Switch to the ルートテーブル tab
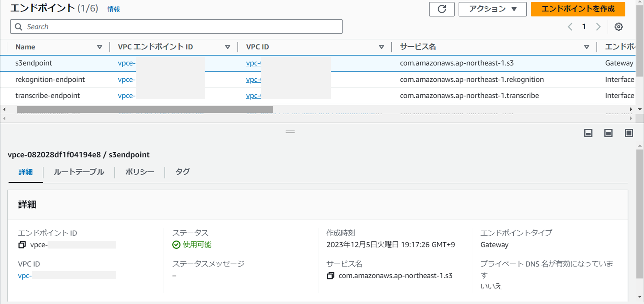This screenshot has height=304, width=644. click(x=79, y=172)
